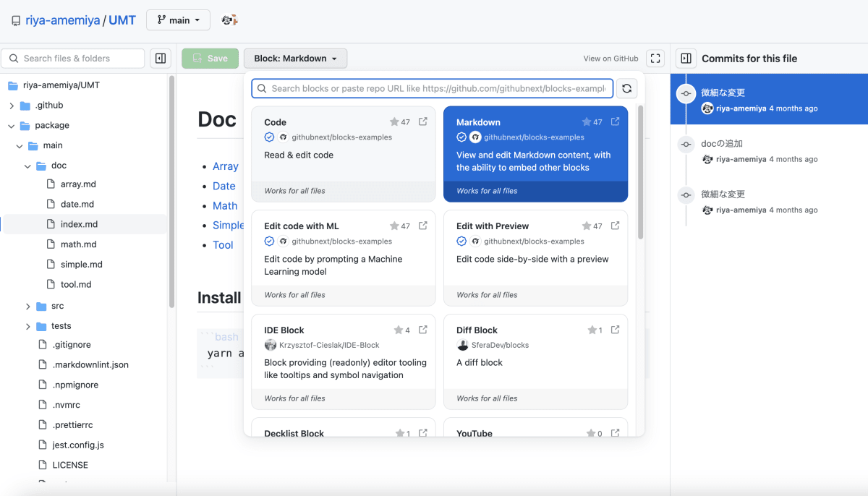Open the Markdown block's external link icon
Viewport: 868px width, 496px height.
click(615, 121)
